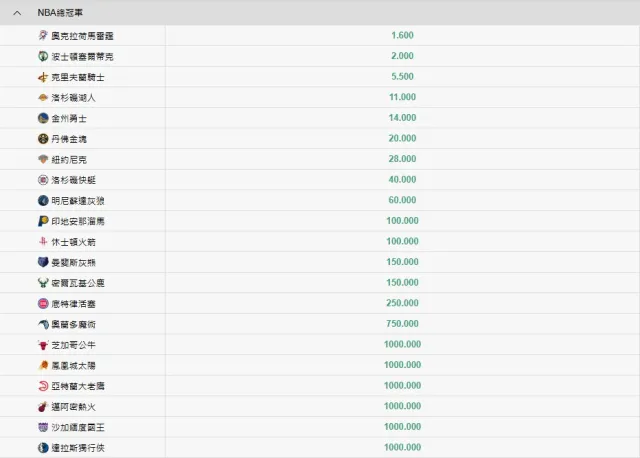Image resolution: width=640 pixels, height=458 pixels.
Task: Select the 2.000 odds for Celtics
Action: tap(402, 56)
